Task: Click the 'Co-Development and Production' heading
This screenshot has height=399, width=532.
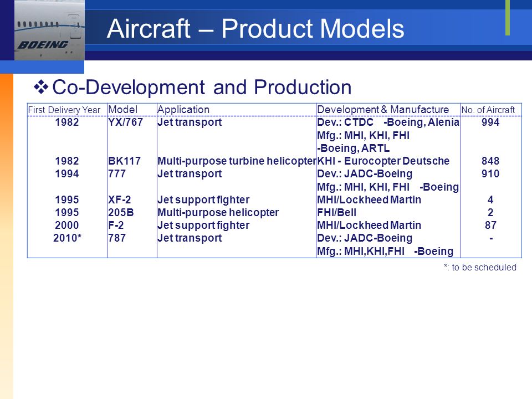Action: pos(202,87)
